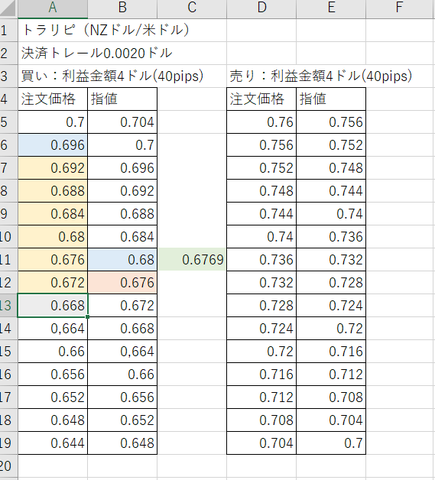This screenshot has width=435, height=480.
Task: Select column F header
Action: [400, 8]
